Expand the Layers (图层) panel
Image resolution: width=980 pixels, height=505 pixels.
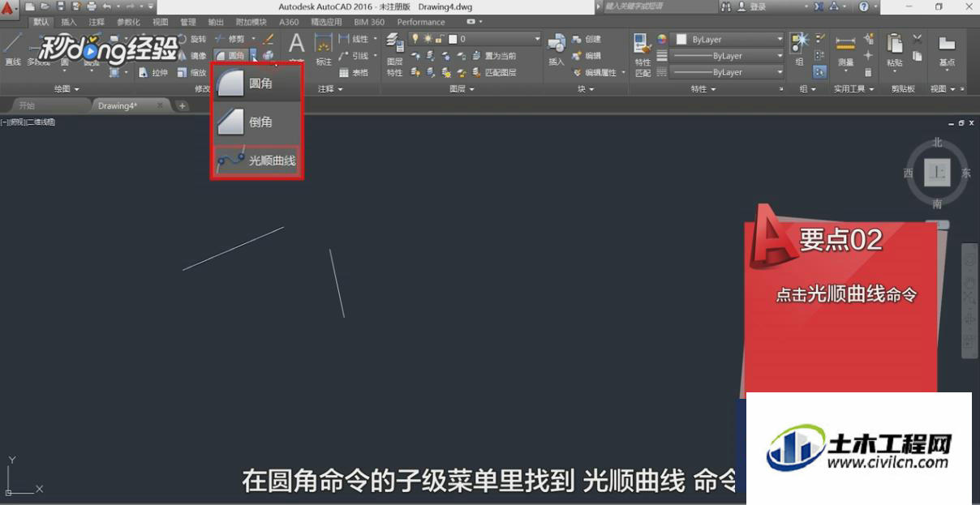[x=462, y=89]
